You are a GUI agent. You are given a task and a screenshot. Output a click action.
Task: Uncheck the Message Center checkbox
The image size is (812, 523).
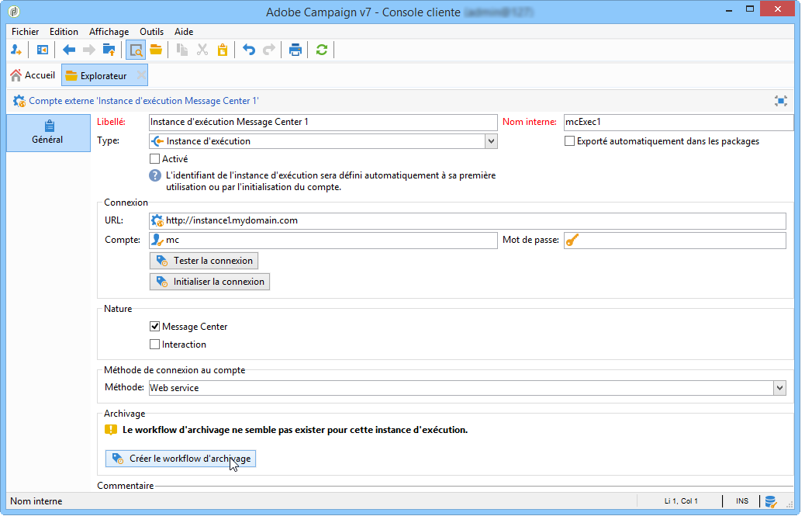tap(154, 327)
